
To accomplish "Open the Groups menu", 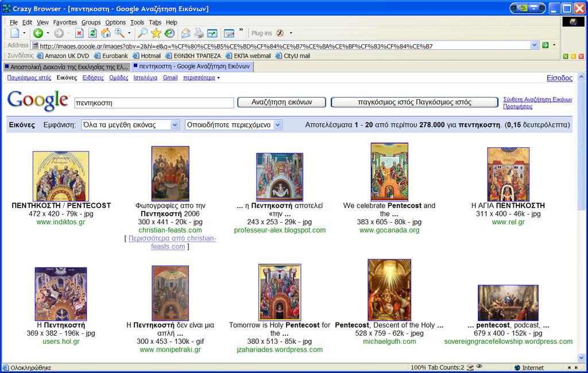I will [x=91, y=22].
